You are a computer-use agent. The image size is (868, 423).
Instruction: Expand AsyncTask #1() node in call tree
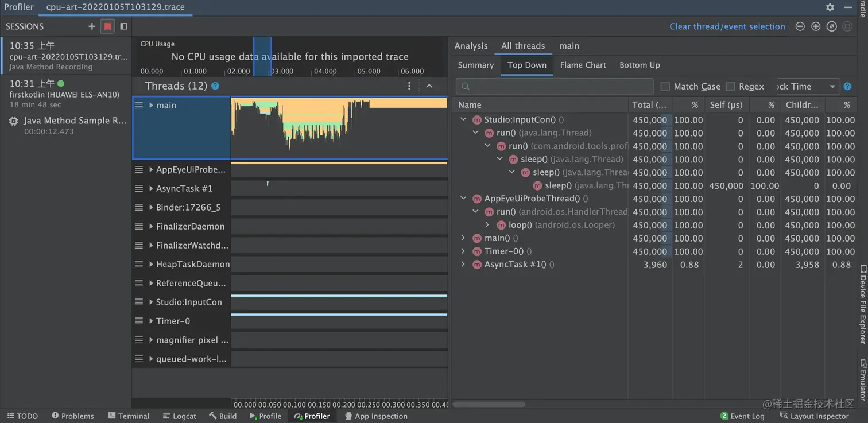463,265
